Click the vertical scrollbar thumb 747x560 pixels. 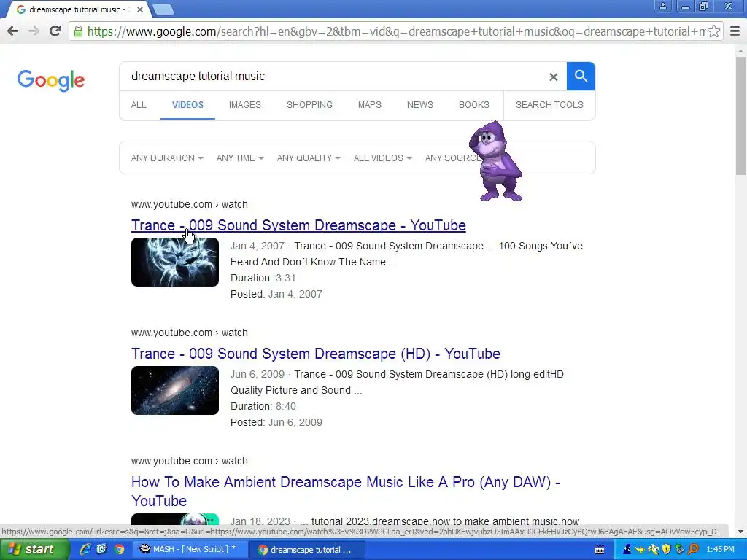(x=740, y=115)
